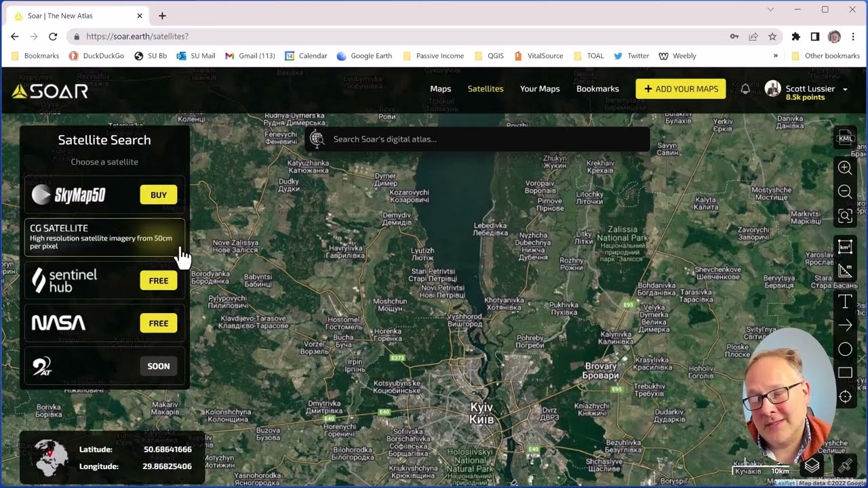The width and height of the screenshot is (868, 488).
Task: Choose the text annotation tool
Action: coord(845,302)
